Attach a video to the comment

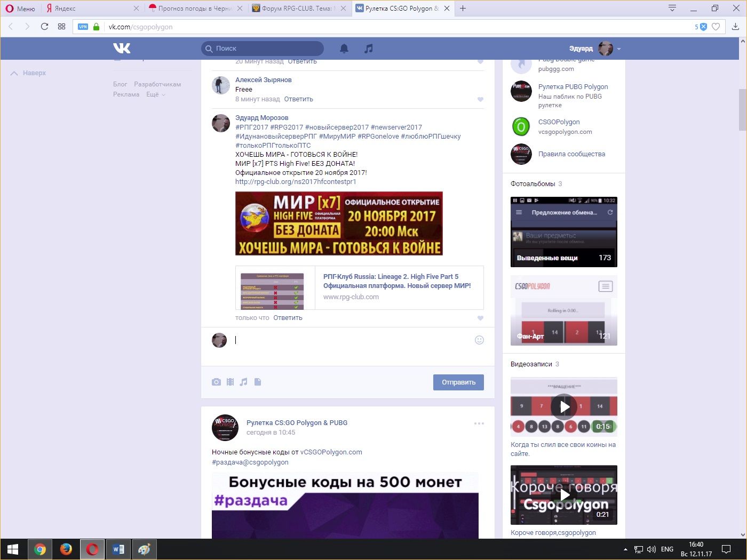point(230,382)
